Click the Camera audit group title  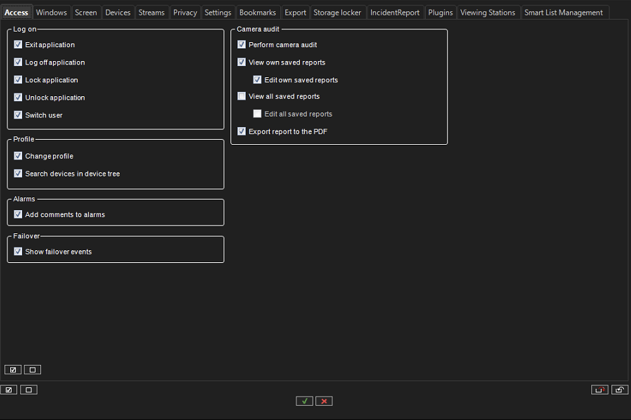[x=258, y=29]
